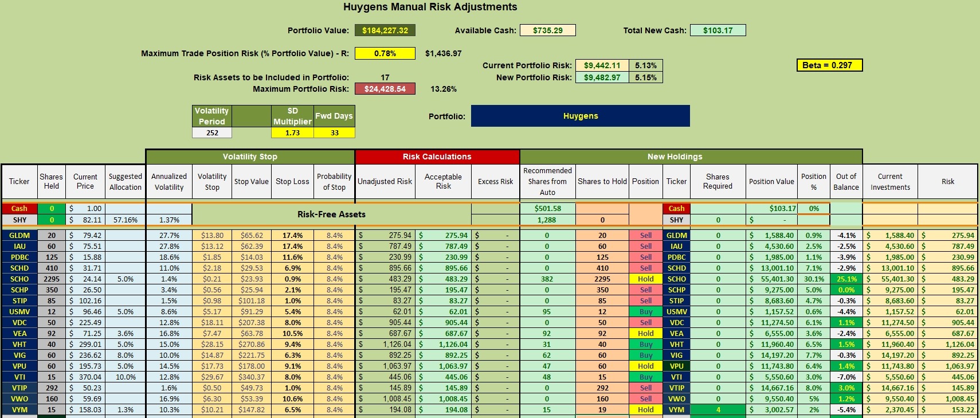
Task: Click the VEA stop loss 10.5%
Action: (x=292, y=333)
